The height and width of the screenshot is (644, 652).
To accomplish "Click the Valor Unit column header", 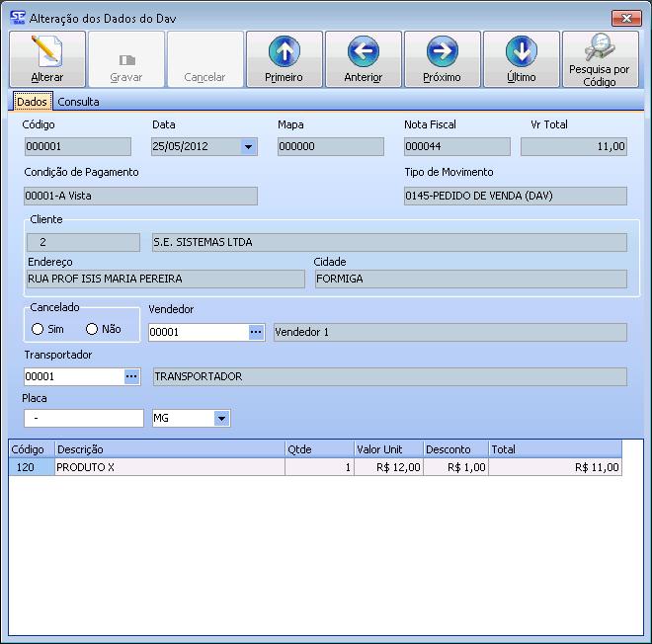I will 387,449.
